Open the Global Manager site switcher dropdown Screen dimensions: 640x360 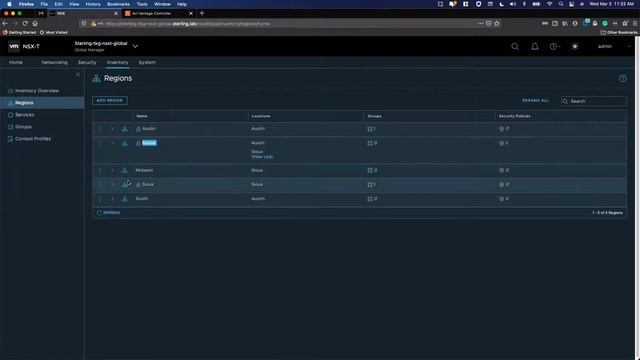pyautogui.click(x=135, y=47)
